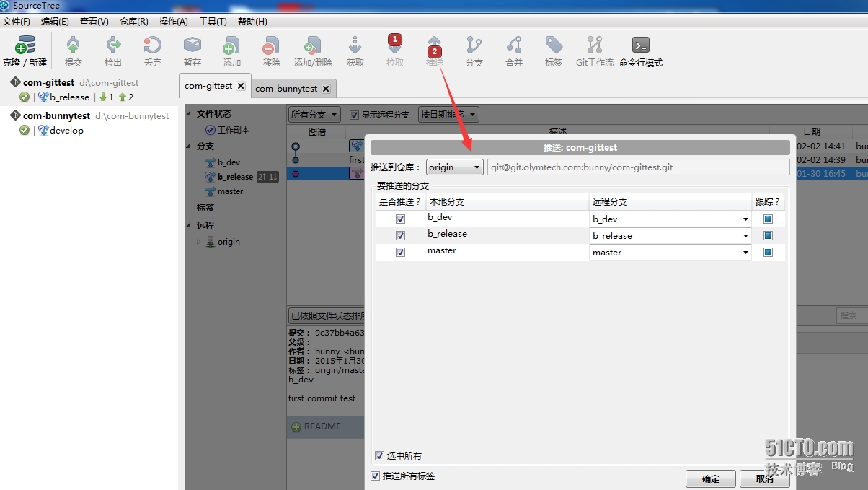Collapse the File Status (文件状态) section
This screenshot has height=490, width=868.
point(189,114)
